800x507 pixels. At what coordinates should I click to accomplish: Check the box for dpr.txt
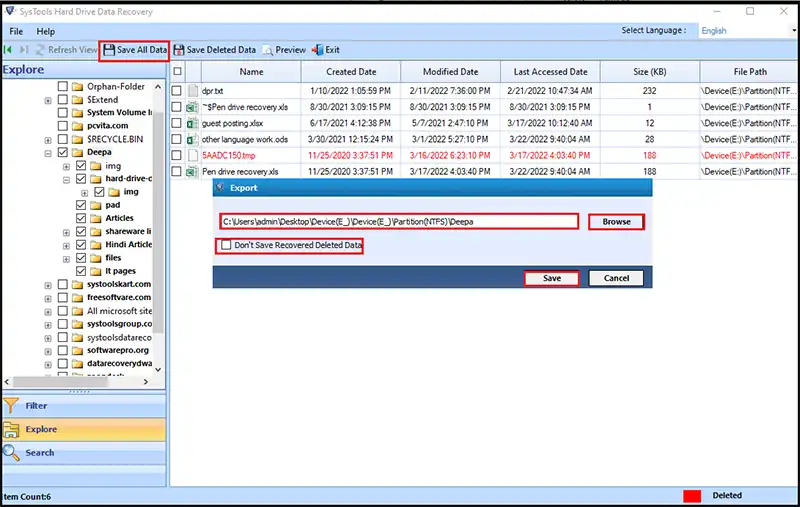tap(177, 91)
